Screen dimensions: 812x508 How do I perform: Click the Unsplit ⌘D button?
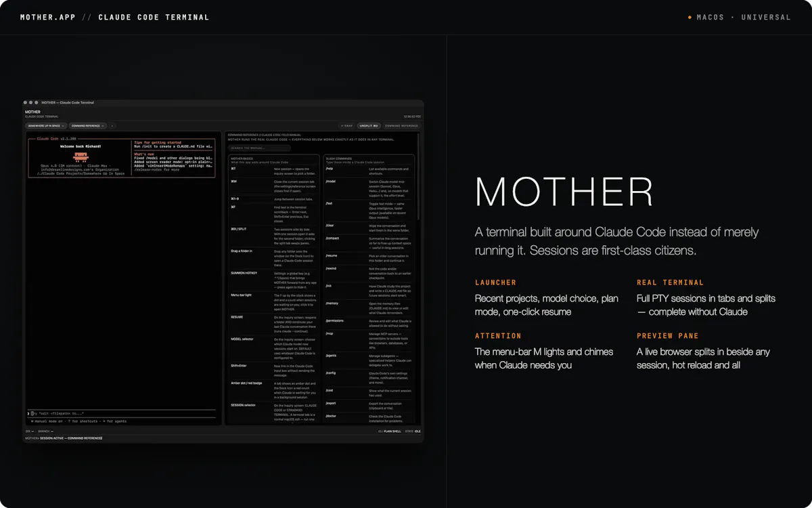[x=369, y=126]
